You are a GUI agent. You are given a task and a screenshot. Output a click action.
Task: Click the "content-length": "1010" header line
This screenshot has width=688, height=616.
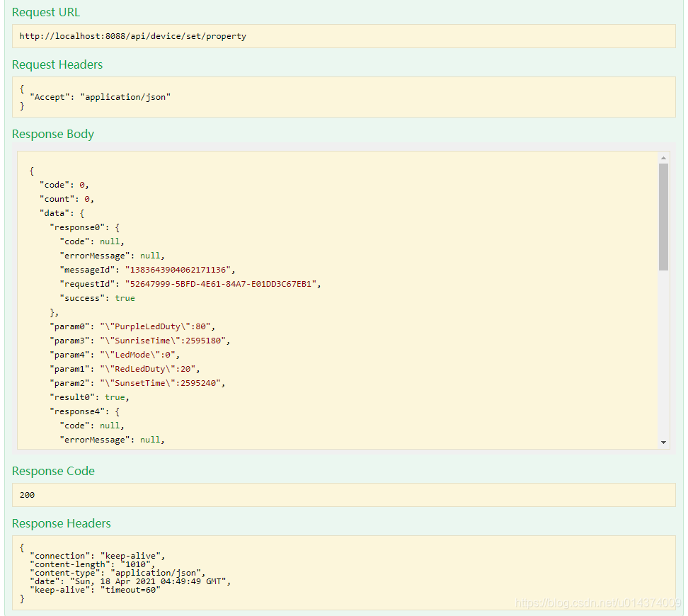pyautogui.click(x=92, y=564)
